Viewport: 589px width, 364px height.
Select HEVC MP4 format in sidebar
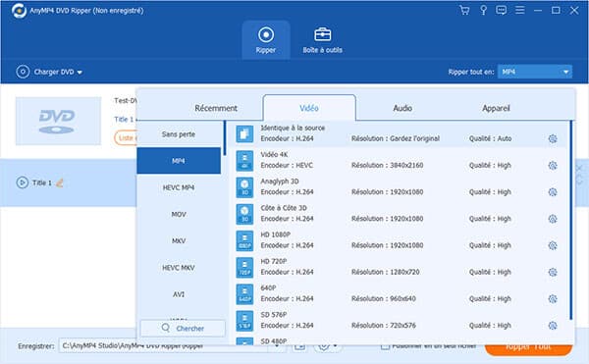tap(179, 187)
